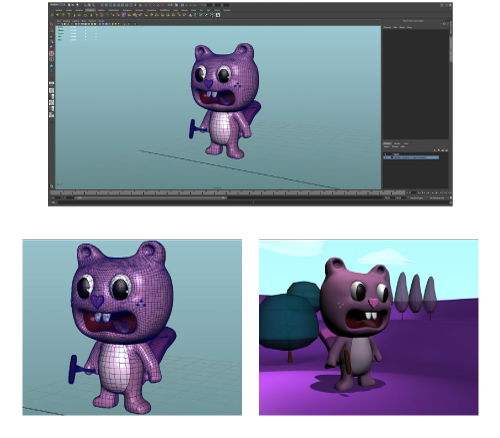Click the rendered squirrel scene image
The width and height of the screenshot is (500, 438).
point(369,327)
